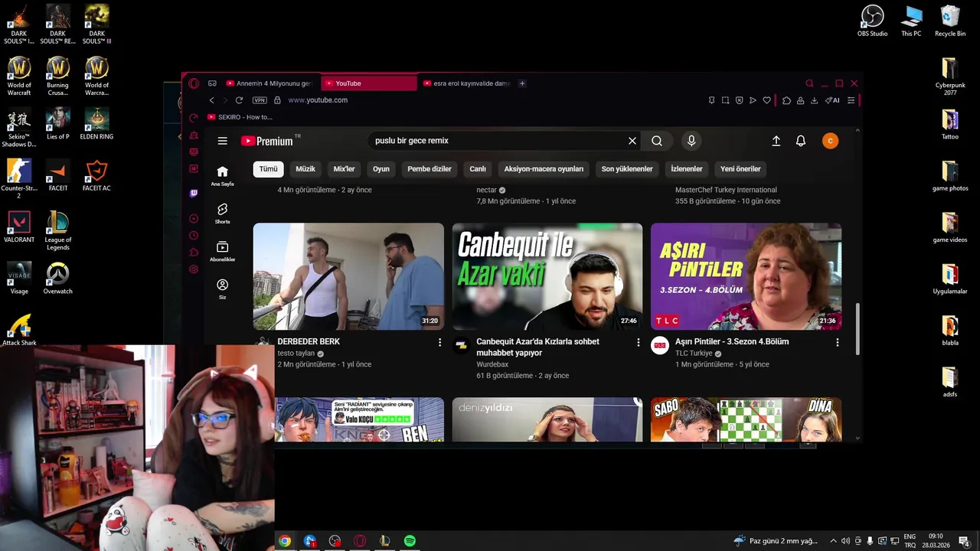Select the Yeni öneriler filter chip
The width and height of the screenshot is (980, 551).
click(740, 169)
